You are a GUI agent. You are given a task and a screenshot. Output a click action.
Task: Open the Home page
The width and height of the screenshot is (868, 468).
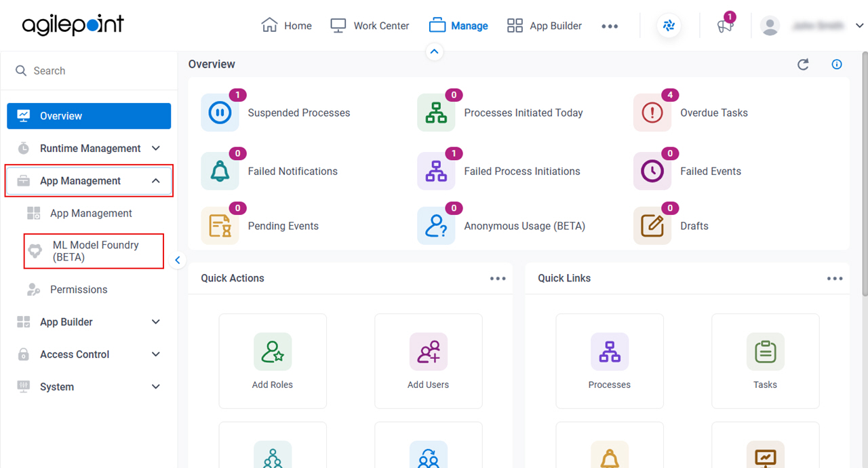coord(287,26)
